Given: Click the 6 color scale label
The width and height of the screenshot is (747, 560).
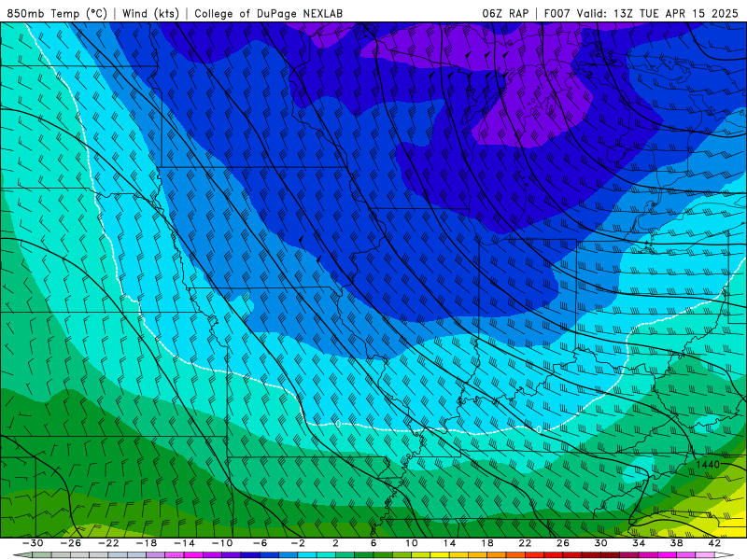Looking at the screenshot, I should tap(373, 543).
